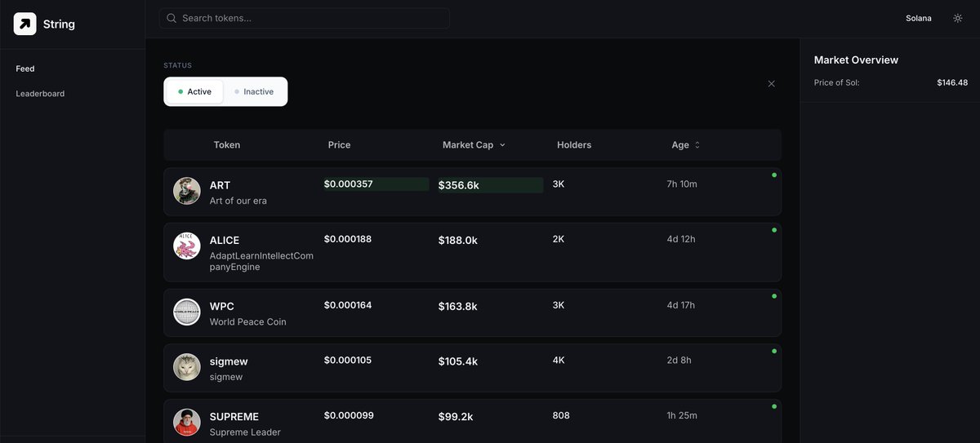Click the search magnifier icon
The height and width of the screenshot is (443, 980).
(171, 18)
